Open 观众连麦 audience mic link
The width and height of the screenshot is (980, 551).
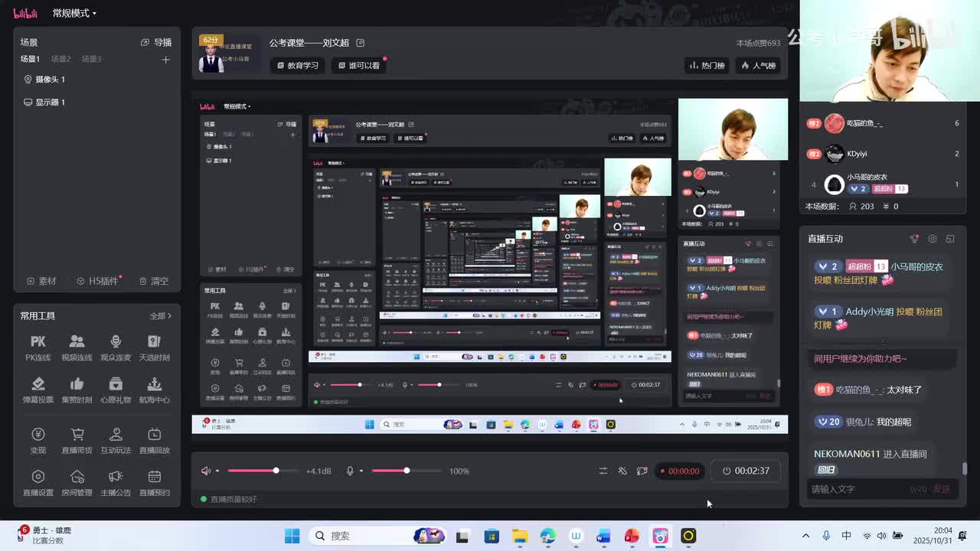tap(116, 347)
